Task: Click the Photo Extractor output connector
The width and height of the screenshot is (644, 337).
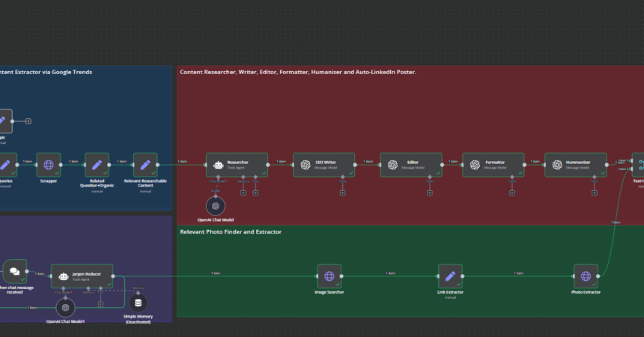Action: 598,276
